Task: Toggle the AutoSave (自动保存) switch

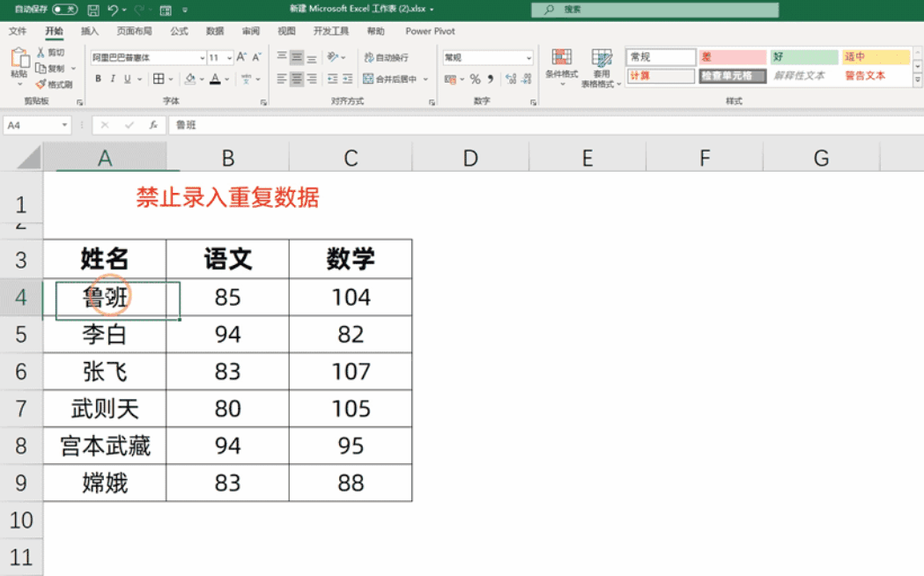Action: [64, 10]
